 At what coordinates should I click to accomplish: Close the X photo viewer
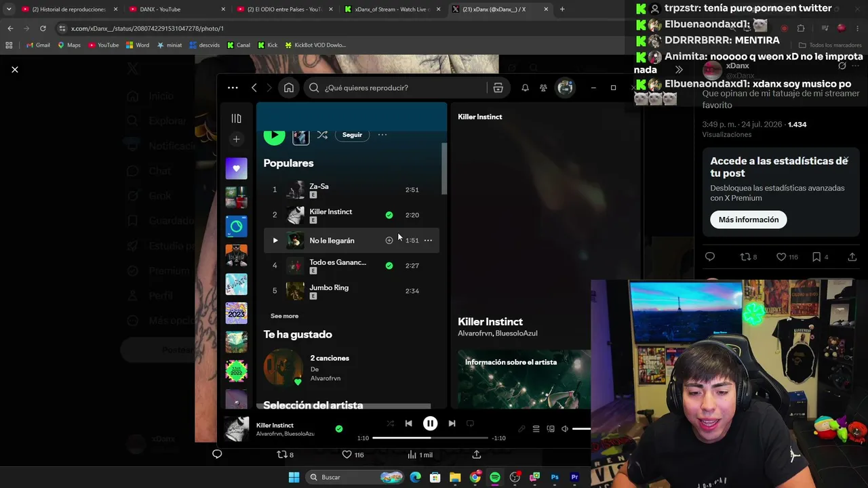[x=15, y=70]
